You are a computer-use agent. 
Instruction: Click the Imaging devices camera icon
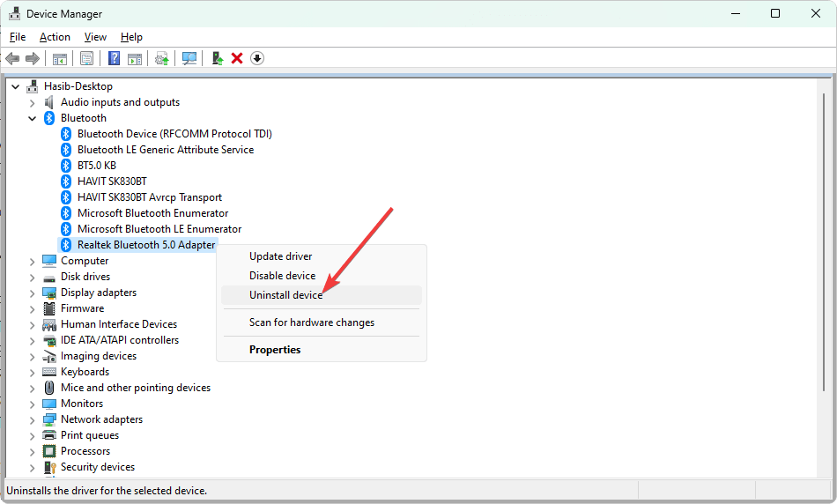click(x=49, y=356)
